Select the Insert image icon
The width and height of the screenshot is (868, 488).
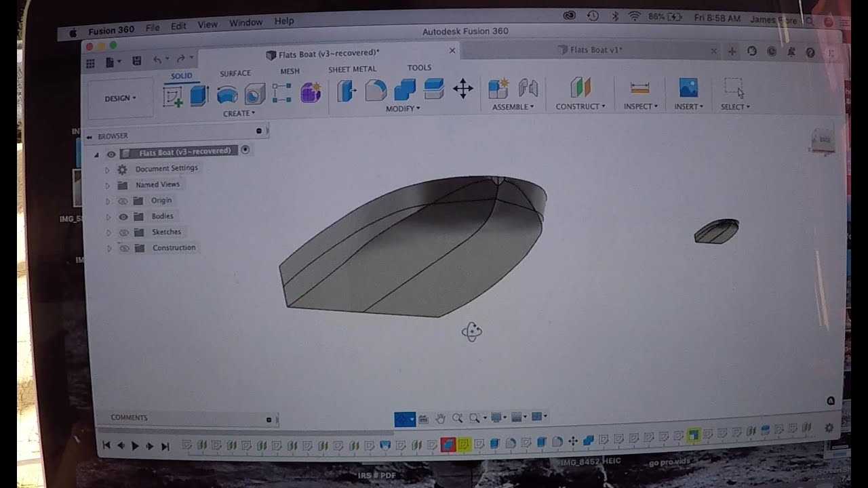(688, 87)
